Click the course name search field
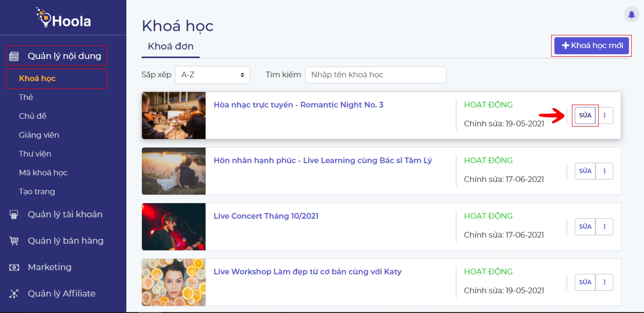This screenshot has height=313, width=644. (x=375, y=75)
